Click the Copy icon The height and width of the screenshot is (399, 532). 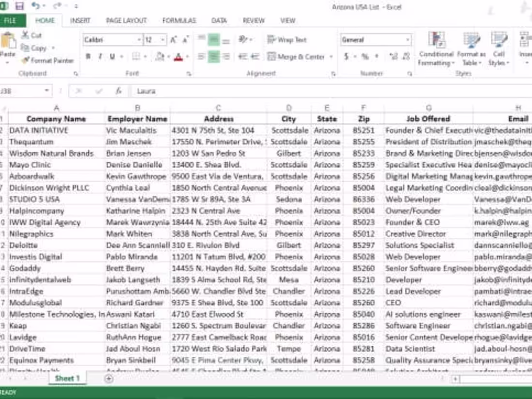point(25,48)
